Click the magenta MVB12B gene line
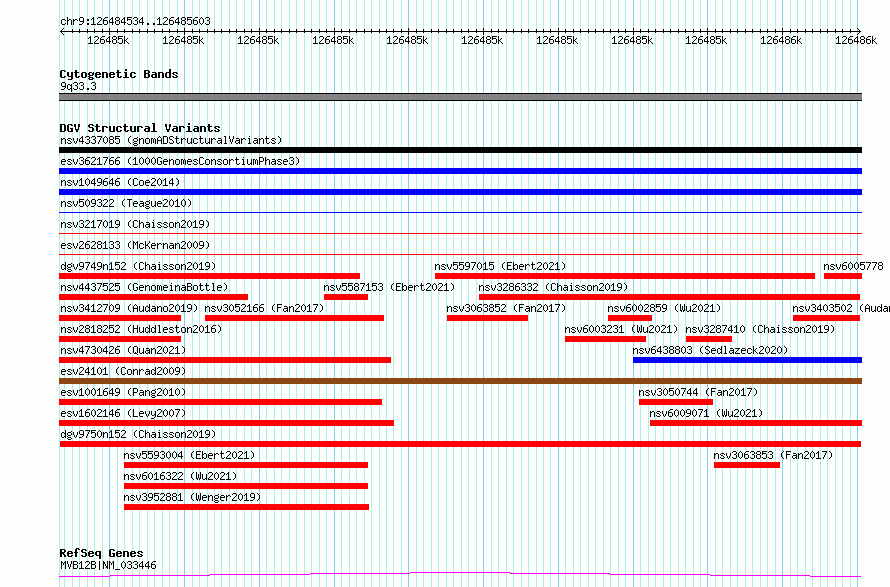Image resolution: width=890 pixels, height=587 pixels. [x=460, y=575]
